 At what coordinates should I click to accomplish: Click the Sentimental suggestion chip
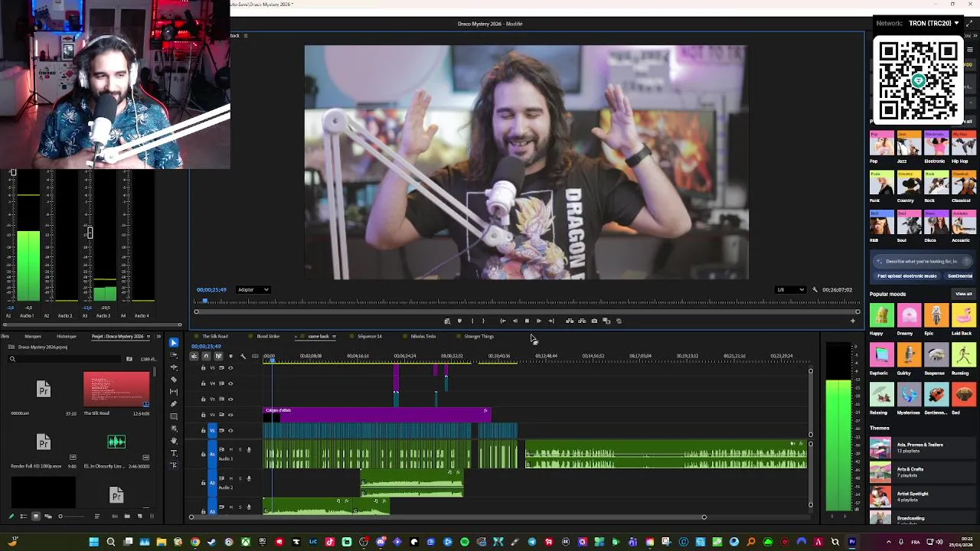click(960, 276)
